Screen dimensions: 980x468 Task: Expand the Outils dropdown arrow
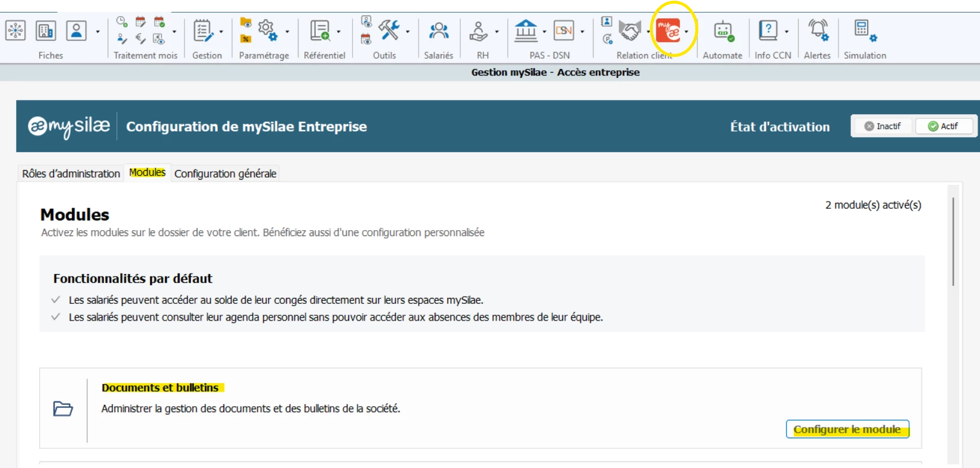pyautogui.click(x=407, y=32)
